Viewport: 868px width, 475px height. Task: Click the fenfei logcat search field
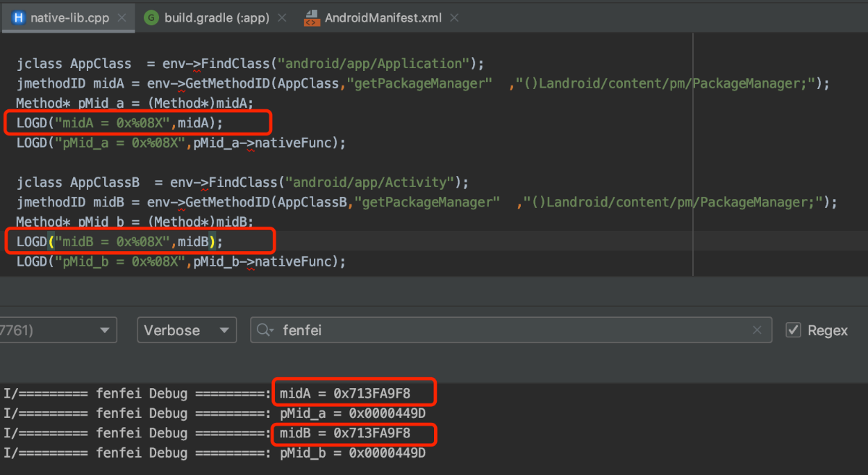click(x=511, y=330)
